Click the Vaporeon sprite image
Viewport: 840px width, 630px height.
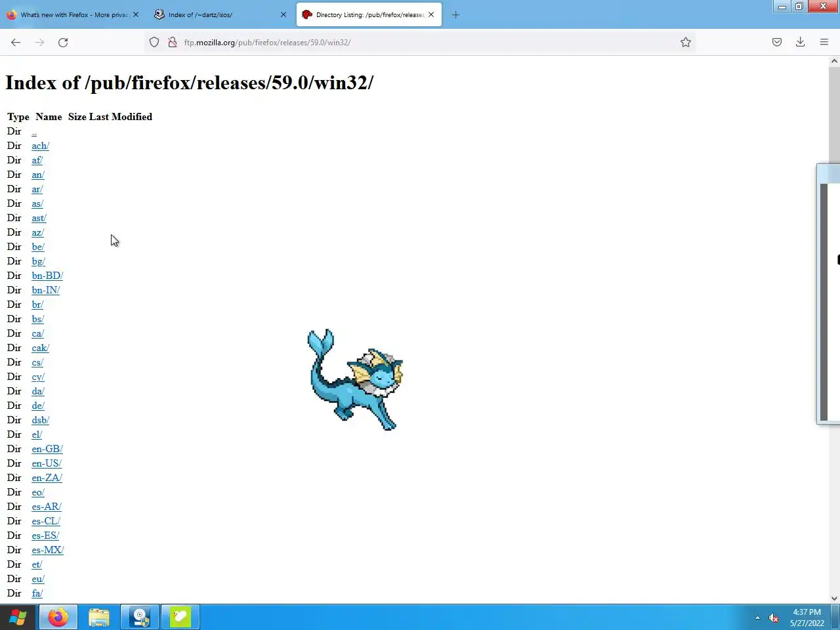(355, 380)
